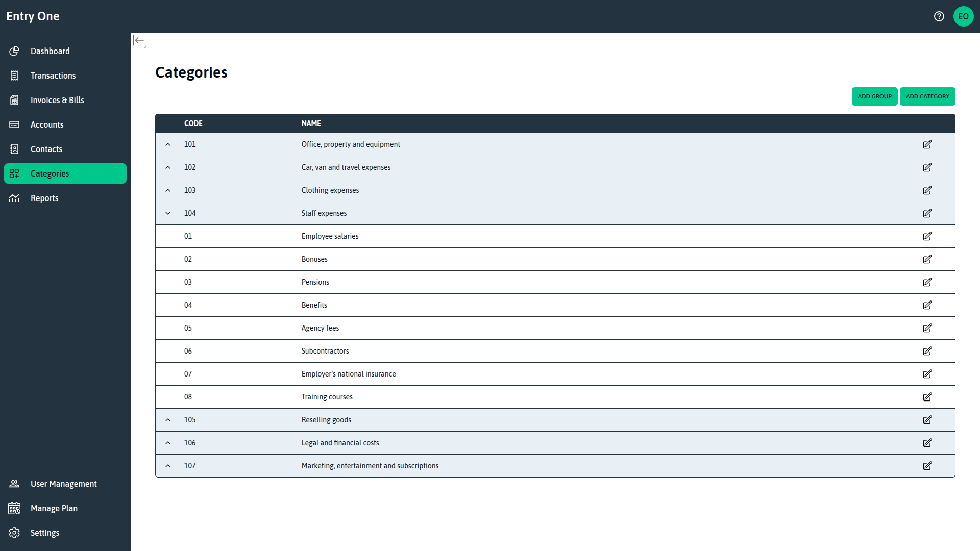Screen dimensions: 980x551
Task: Open the Contacts page
Action: tap(46, 149)
